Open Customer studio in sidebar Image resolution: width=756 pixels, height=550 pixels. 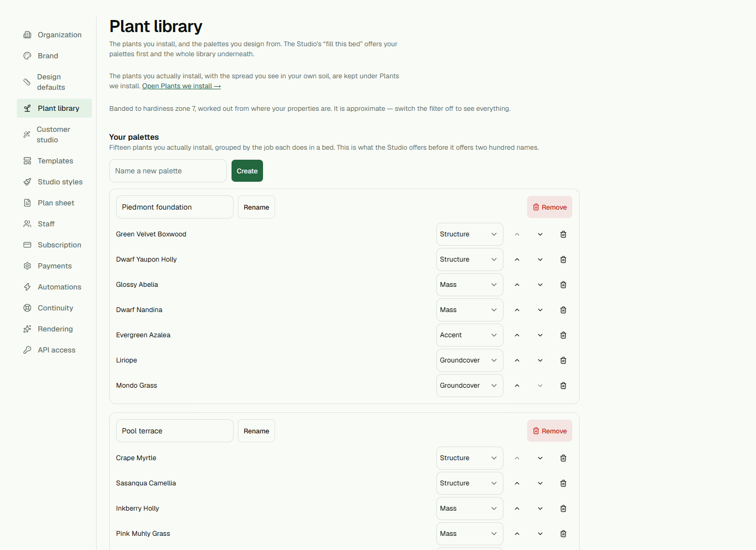click(54, 134)
